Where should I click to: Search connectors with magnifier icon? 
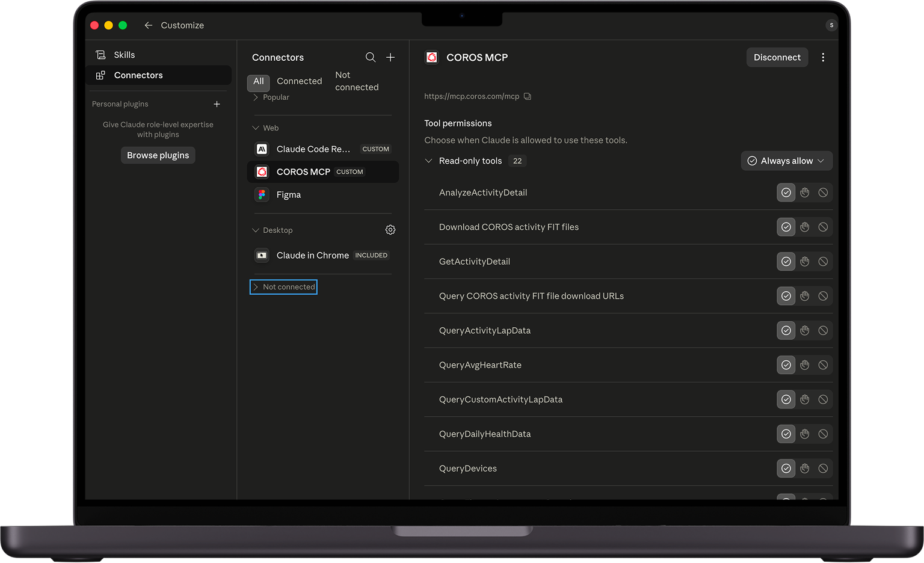click(371, 57)
